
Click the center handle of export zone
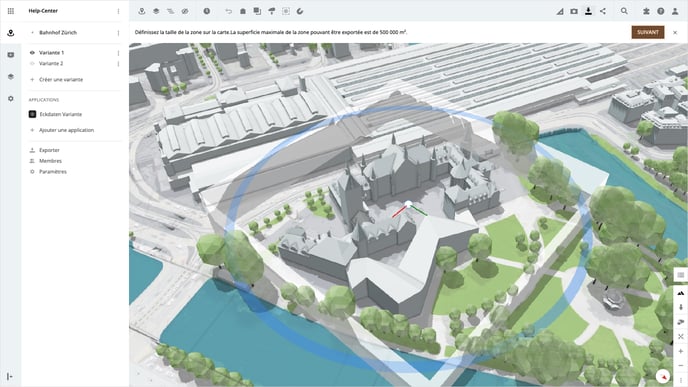(408, 204)
